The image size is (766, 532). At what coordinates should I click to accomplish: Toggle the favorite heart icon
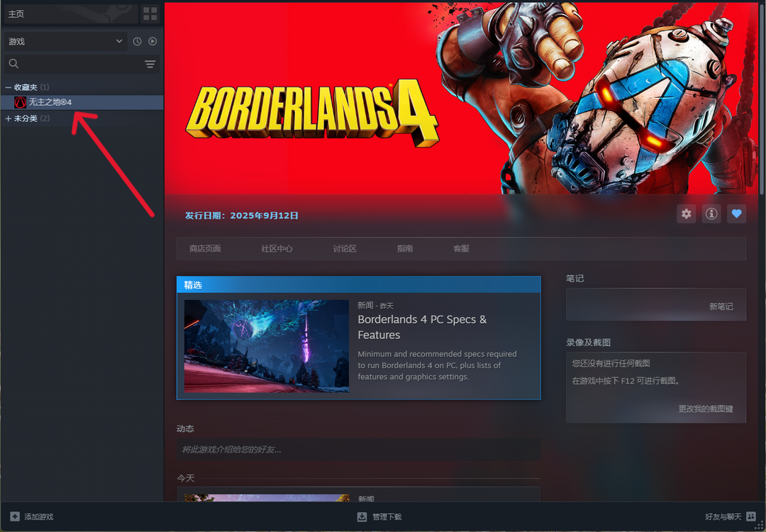[x=736, y=214]
